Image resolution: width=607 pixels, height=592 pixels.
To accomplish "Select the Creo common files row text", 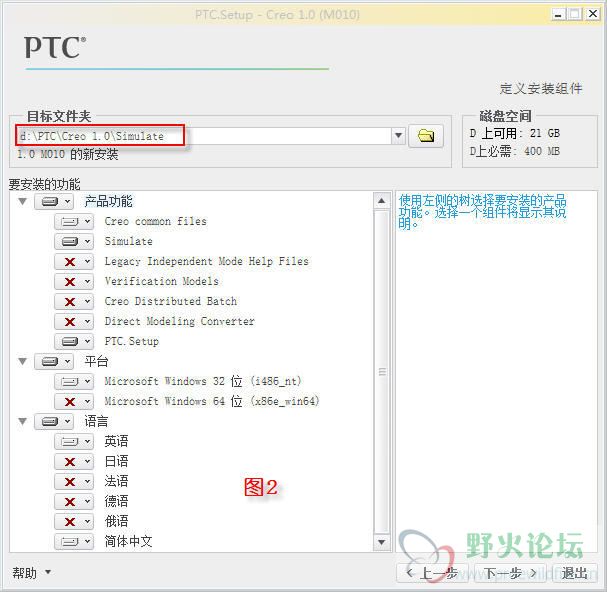I will click(x=155, y=221).
